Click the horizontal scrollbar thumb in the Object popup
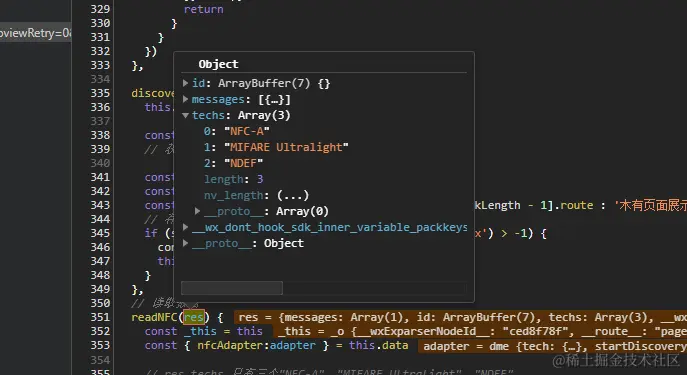Viewport: 687px width, 375px height. 232,288
